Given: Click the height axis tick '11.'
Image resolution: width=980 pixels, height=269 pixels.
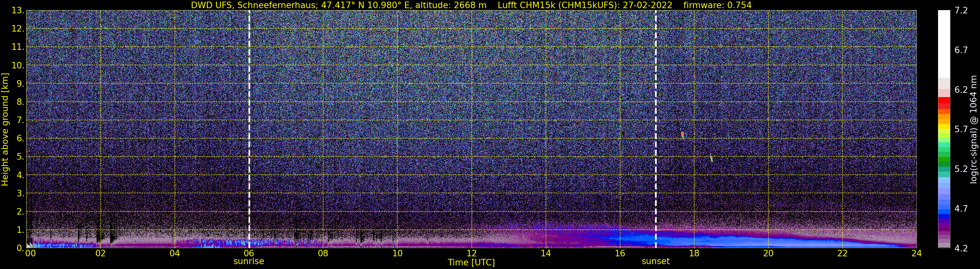Looking at the screenshot, I should coord(18,47).
